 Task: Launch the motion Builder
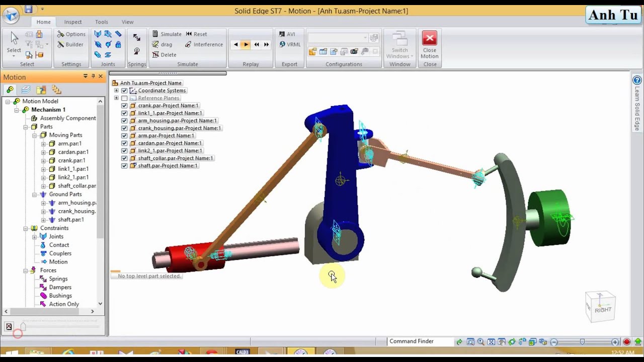pyautogui.click(x=70, y=44)
